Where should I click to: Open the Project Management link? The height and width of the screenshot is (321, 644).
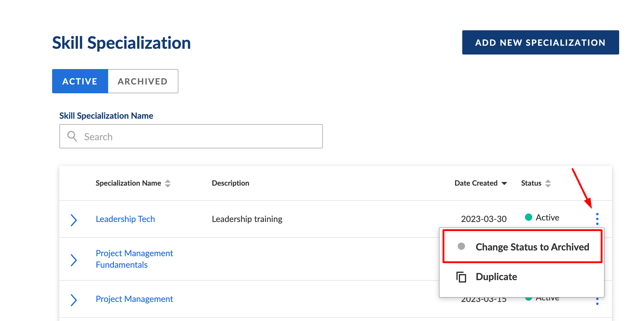click(134, 299)
